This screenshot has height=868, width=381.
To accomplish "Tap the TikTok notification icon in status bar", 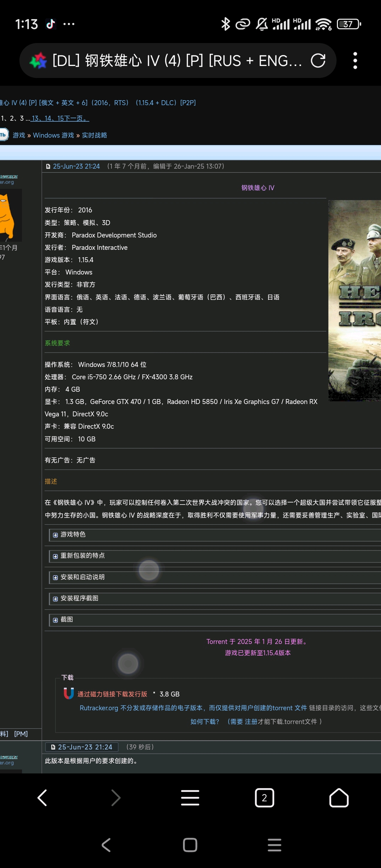I will pos(51,24).
